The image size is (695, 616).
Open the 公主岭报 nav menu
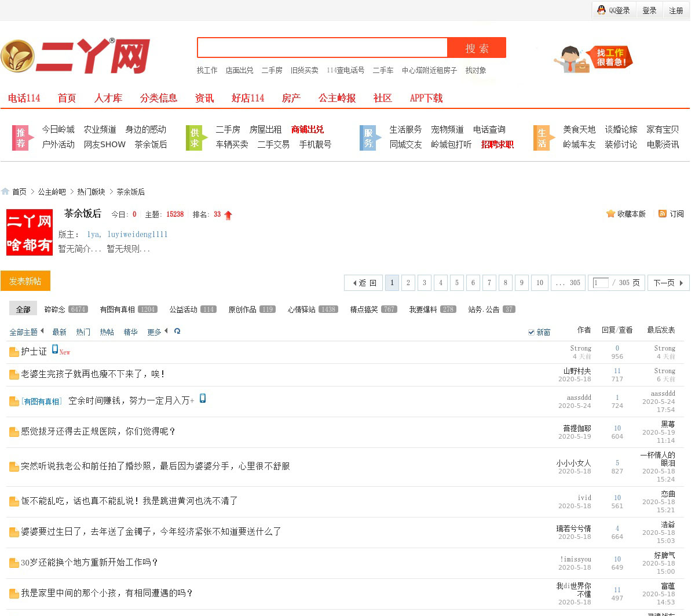(337, 98)
